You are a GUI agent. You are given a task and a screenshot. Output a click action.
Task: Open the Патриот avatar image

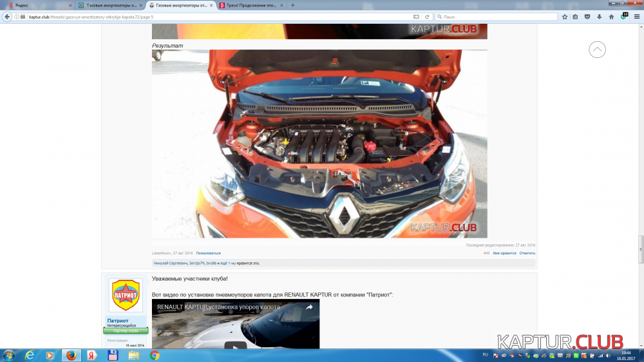(x=126, y=295)
